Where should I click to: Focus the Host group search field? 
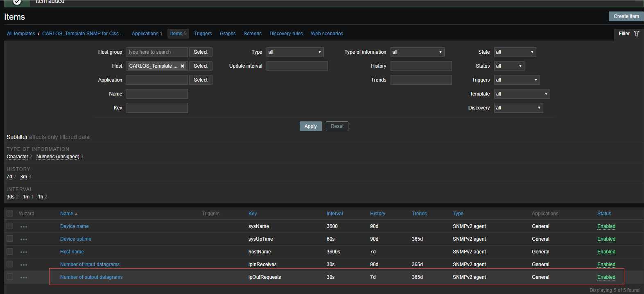[157, 52]
